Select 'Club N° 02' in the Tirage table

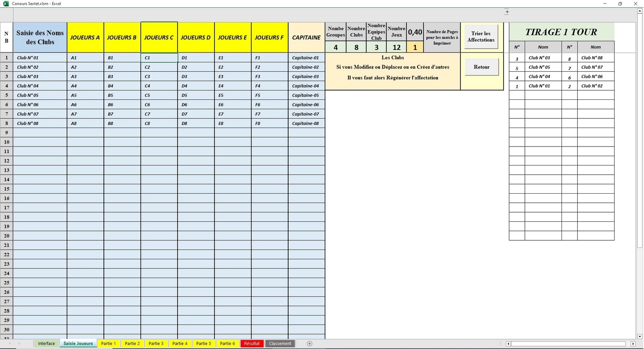596,86
